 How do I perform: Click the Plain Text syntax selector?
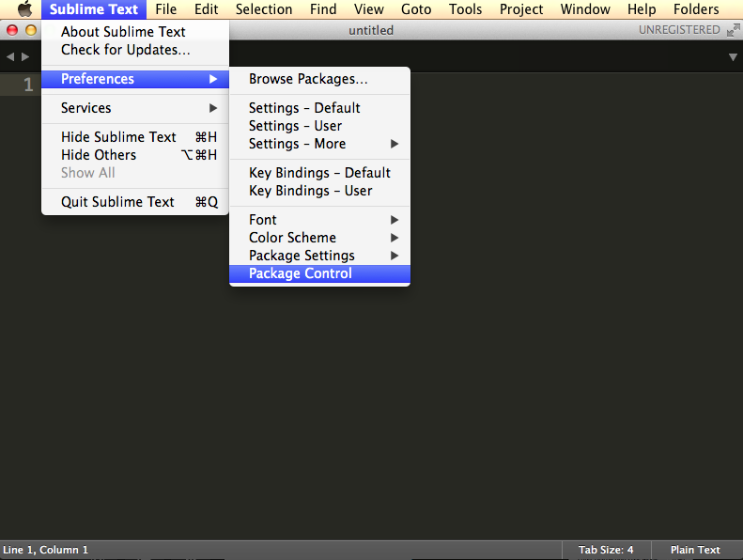(695, 550)
